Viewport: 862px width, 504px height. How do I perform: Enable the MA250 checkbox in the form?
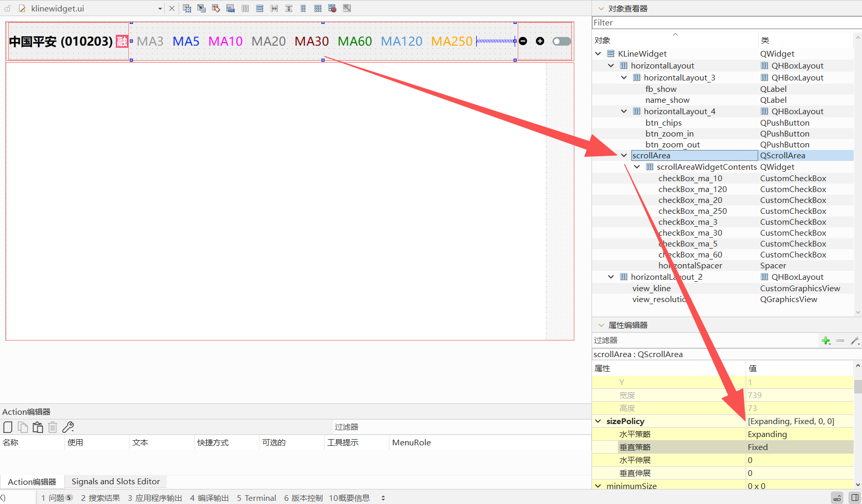tap(451, 41)
